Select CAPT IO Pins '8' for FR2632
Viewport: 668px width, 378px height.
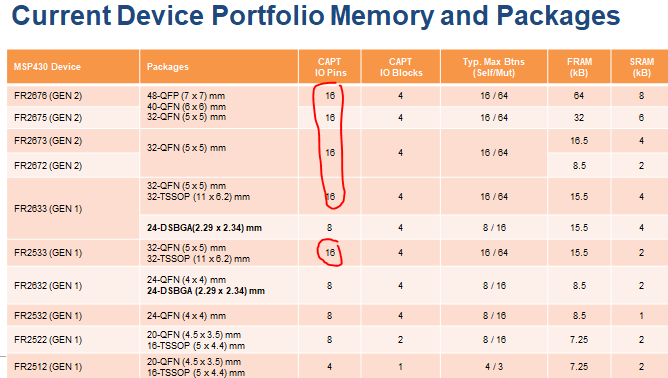coord(329,286)
